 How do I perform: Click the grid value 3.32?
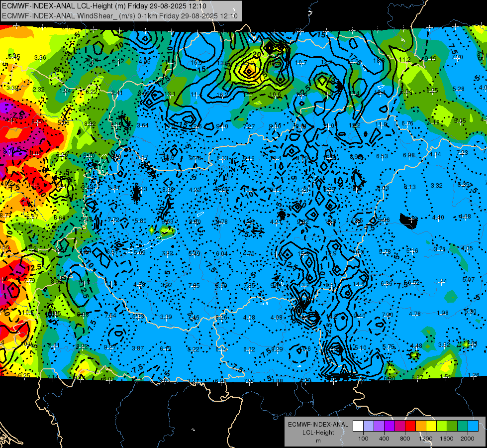click(x=436, y=186)
